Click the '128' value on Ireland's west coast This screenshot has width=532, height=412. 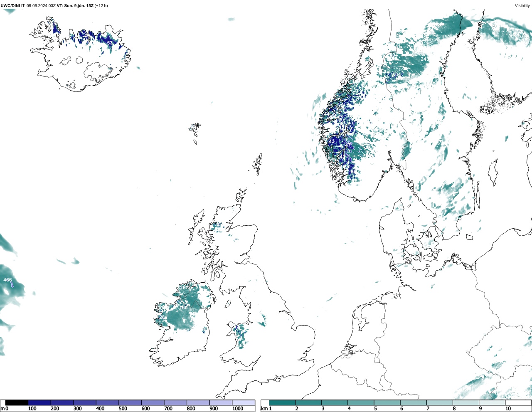(x=162, y=317)
